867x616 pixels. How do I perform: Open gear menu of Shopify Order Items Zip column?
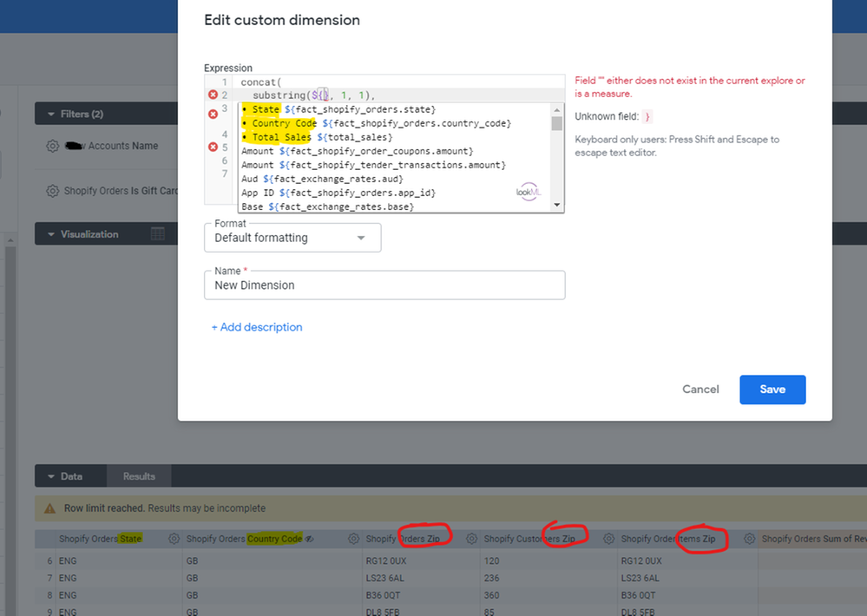point(749,539)
